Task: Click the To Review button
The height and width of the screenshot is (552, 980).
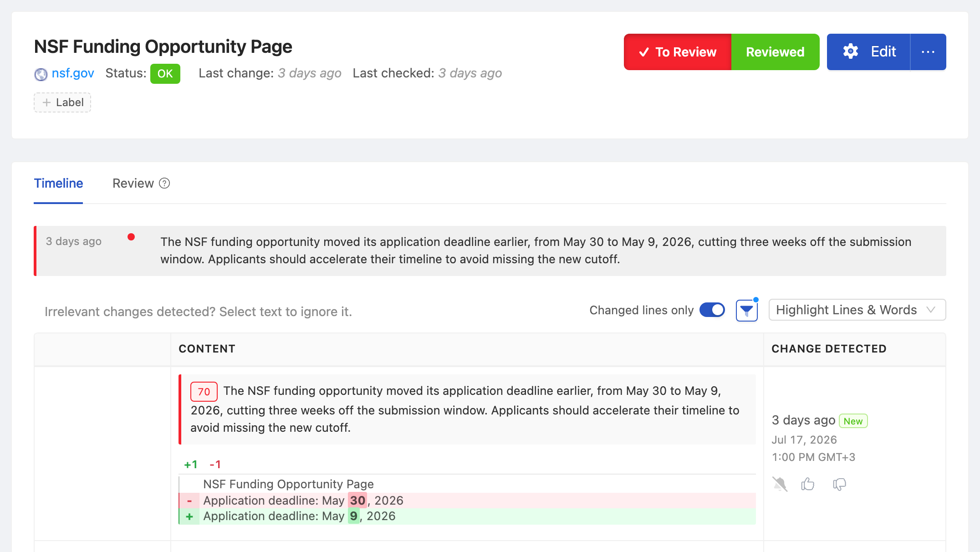Action: (x=677, y=52)
